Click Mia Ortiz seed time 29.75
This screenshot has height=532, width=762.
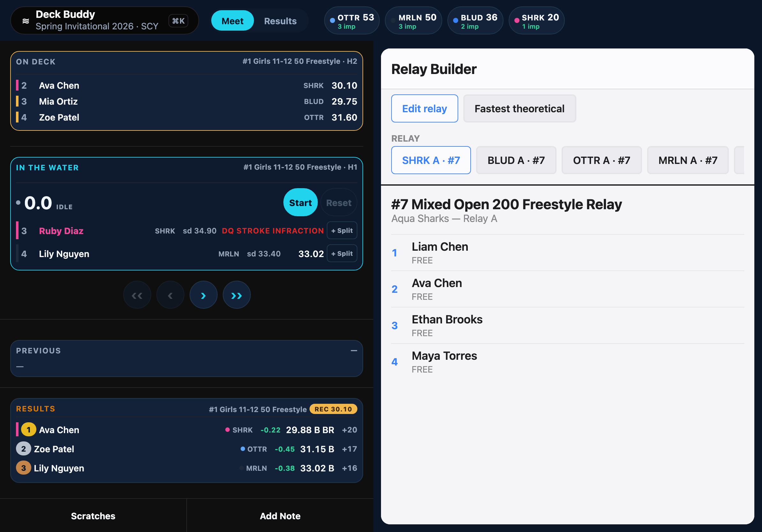coord(344,101)
